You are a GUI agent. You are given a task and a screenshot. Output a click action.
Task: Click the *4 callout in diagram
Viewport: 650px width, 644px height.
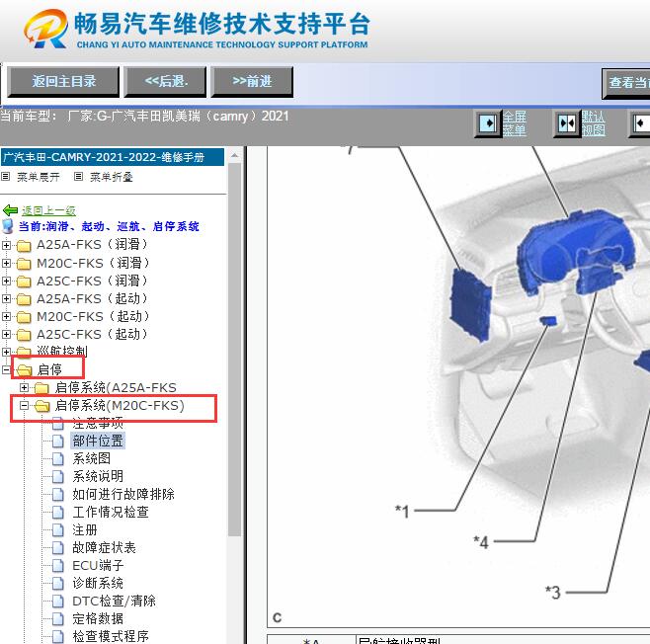pos(481,541)
